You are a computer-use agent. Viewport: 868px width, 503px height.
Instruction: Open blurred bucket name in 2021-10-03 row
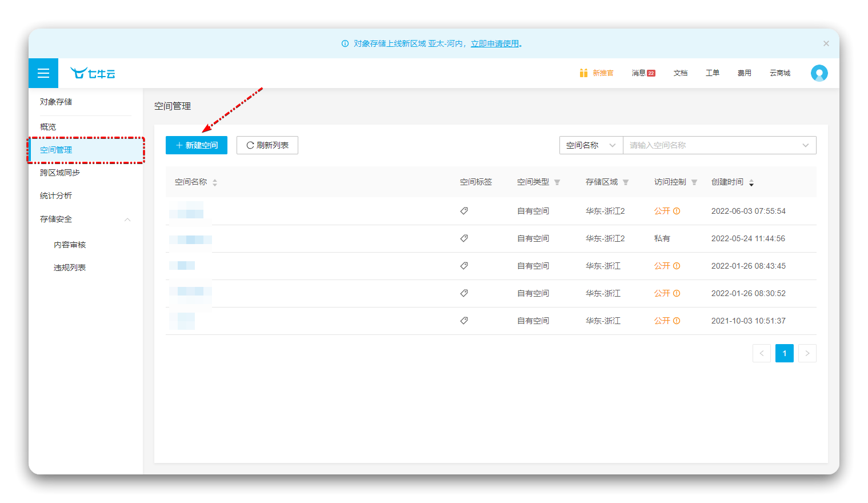point(182,321)
